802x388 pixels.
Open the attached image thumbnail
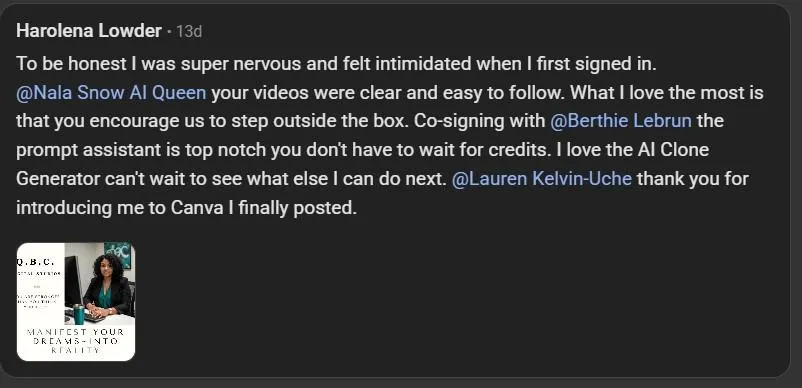pyautogui.click(x=76, y=302)
